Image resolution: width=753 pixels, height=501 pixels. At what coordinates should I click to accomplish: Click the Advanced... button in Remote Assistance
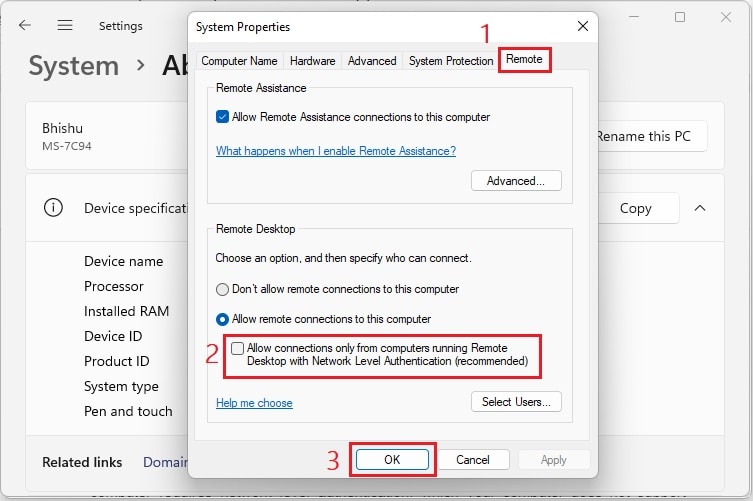[x=516, y=181]
